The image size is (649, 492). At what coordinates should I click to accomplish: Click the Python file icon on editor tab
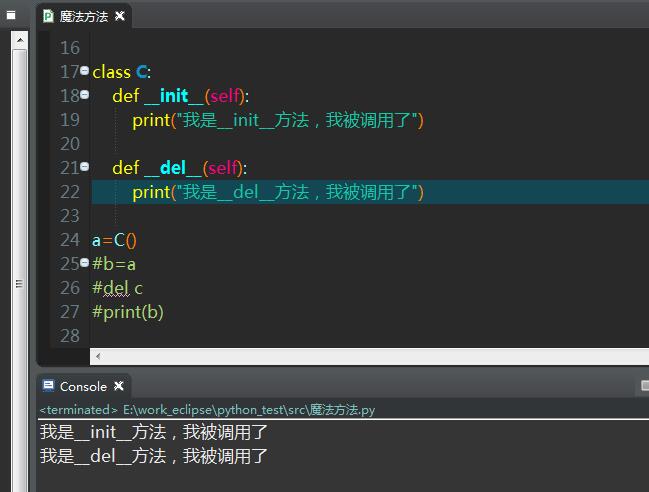click(x=48, y=16)
